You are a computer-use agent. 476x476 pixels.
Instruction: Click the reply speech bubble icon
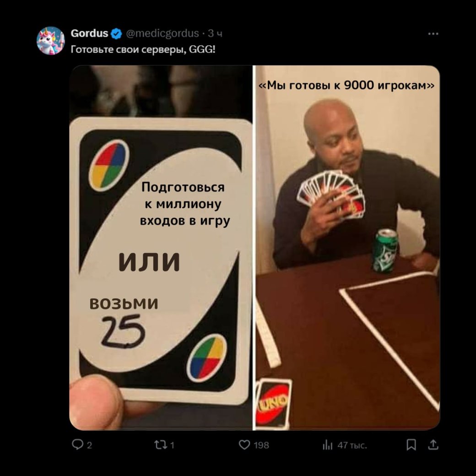tap(77, 445)
